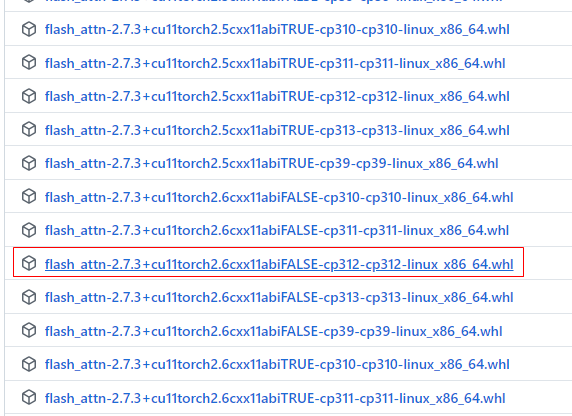Click package icon beside torch2.6 TRUE cp311 wheel
The width and height of the screenshot is (572, 416).
[x=29, y=397]
